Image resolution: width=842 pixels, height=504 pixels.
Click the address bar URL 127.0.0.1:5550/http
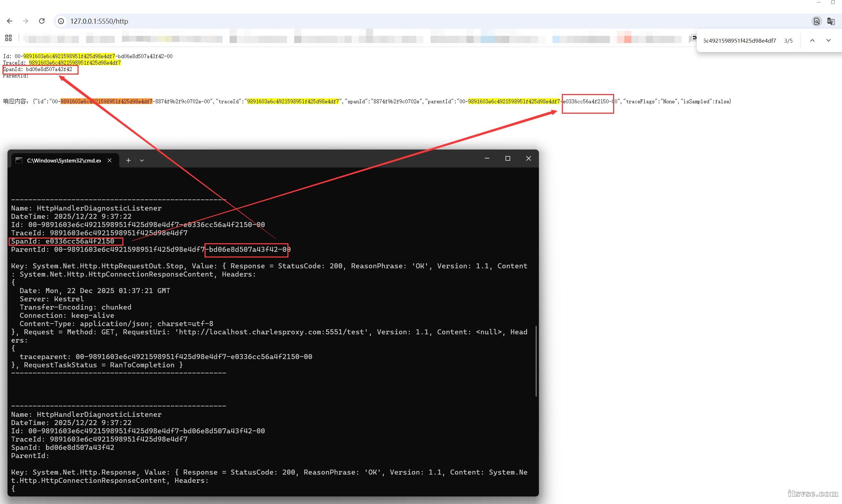click(x=99, y=21)
